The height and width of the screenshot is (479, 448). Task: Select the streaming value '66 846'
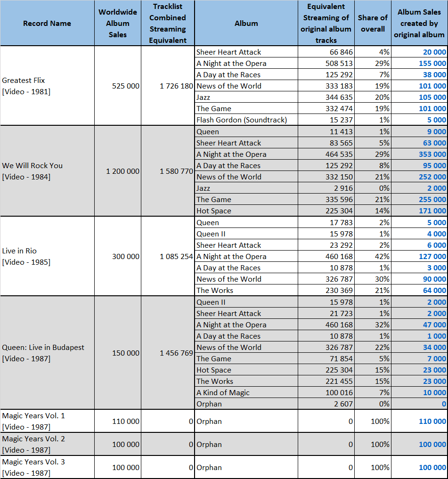click(x=341, y=52)
